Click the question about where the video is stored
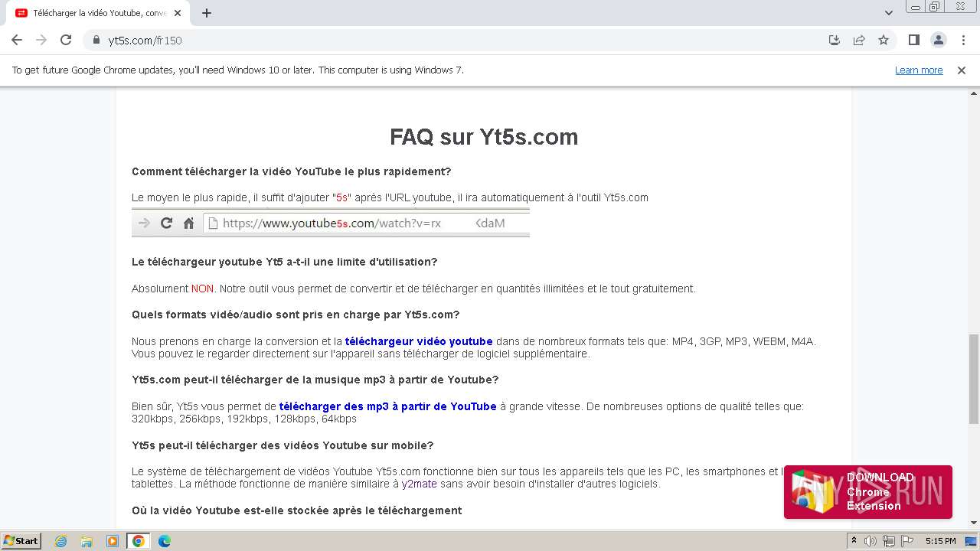 point(297,510)
